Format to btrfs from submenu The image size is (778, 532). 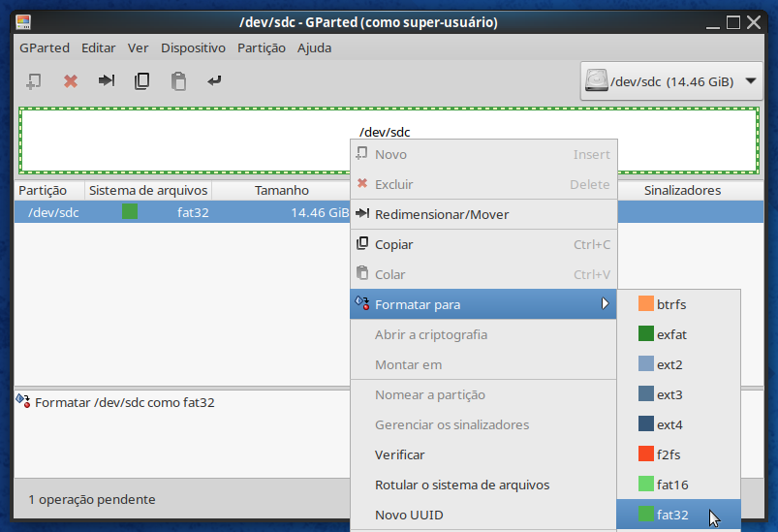click(x=679, y=304)
